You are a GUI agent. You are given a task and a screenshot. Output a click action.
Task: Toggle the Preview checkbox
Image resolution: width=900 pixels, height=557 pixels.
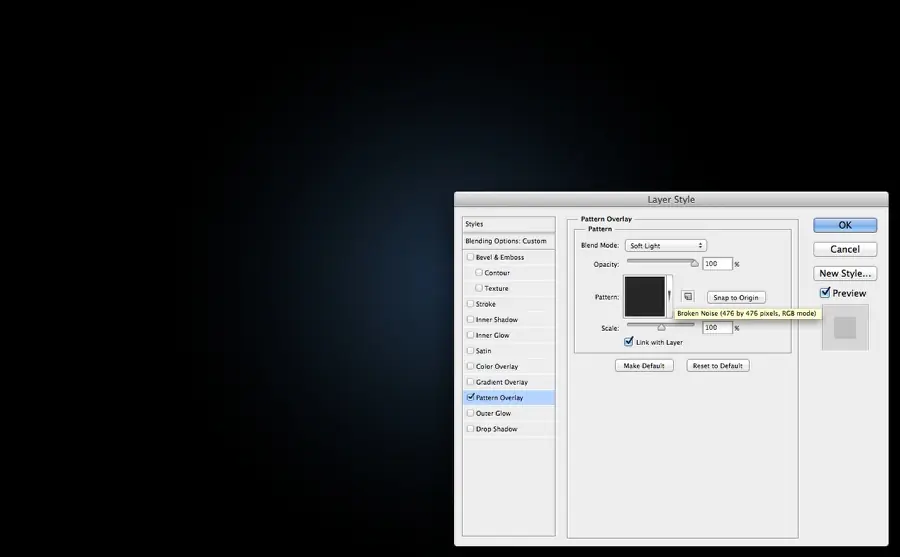pos(825,293)
